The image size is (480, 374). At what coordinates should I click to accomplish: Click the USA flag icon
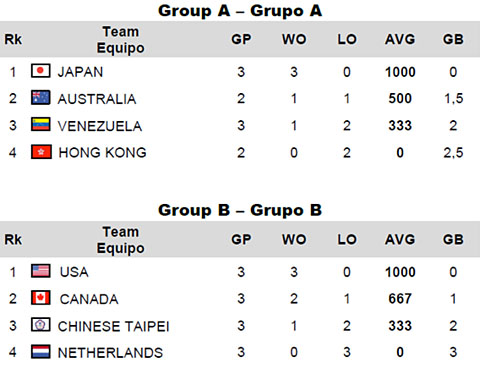click(x=41, y=271)
